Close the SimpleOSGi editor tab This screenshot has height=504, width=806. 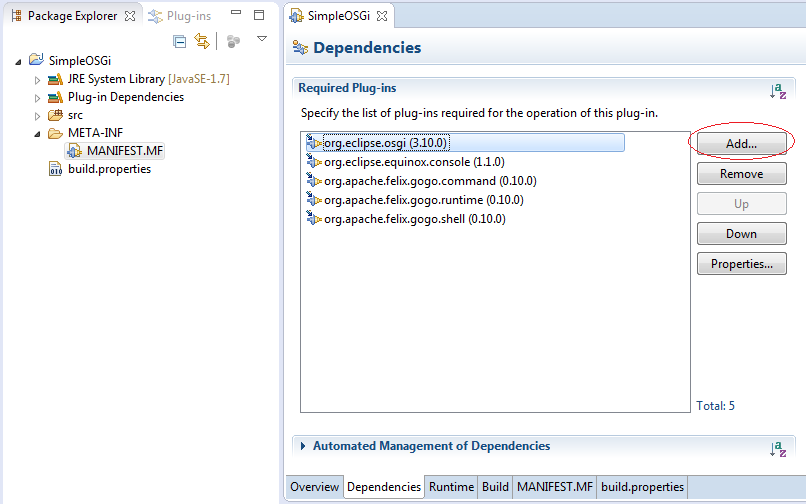click(382, 16)
